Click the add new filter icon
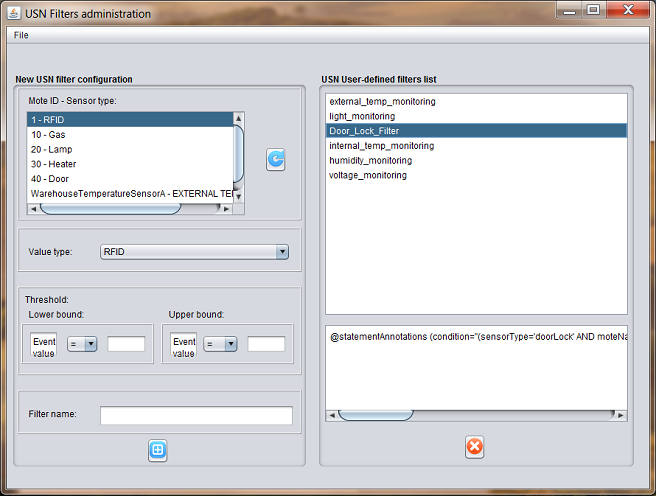Image resolution: width=656 pixels, height=496 pixels. [x=157, y=450]
